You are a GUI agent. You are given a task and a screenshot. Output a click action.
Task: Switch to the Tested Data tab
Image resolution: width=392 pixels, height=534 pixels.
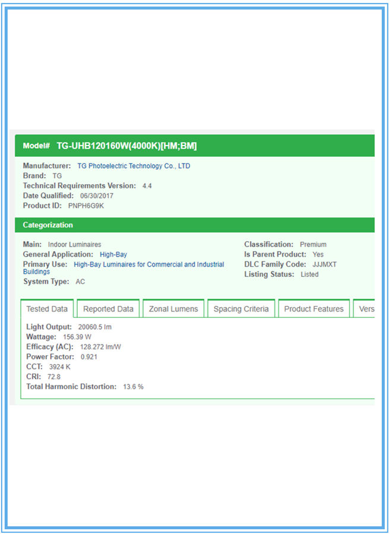pyautogui.click(x=47, y=308)
